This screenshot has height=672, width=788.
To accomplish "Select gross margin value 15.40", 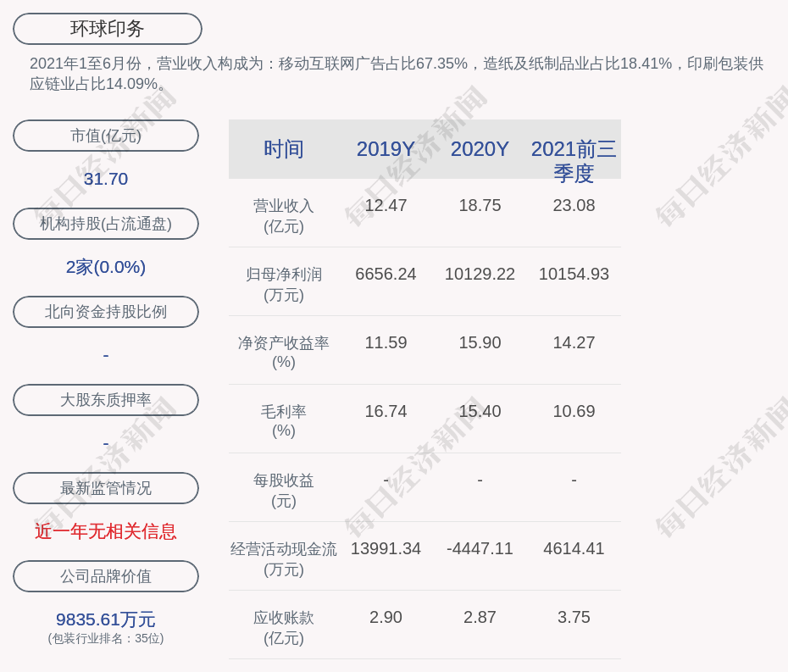I will click(480, 411).
